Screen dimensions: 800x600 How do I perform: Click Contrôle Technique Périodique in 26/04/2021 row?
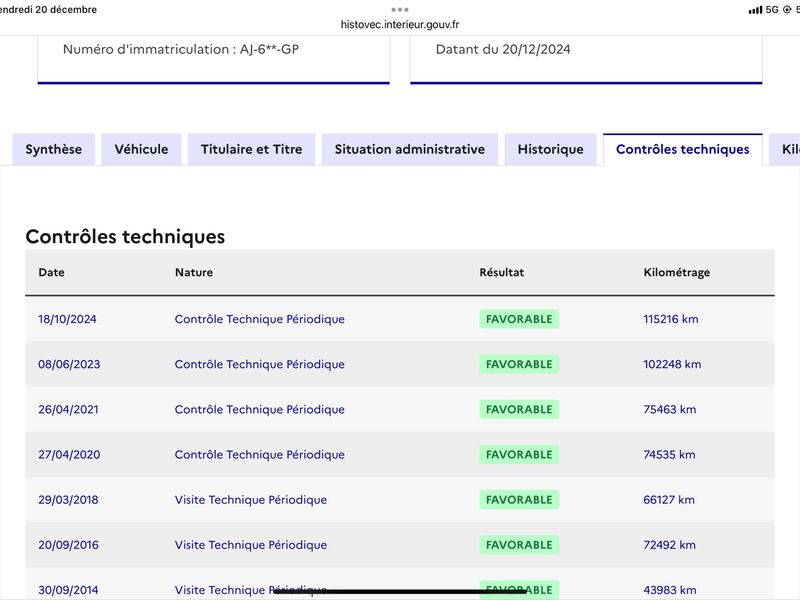pyautogui.click(x=260, y=410)
